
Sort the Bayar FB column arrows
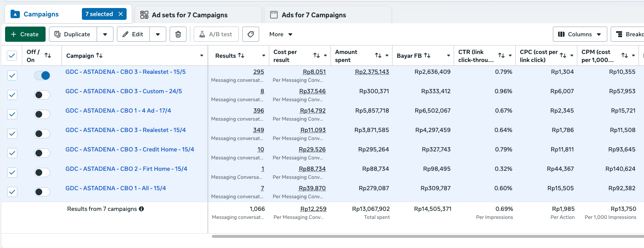click(x=427, y=56)
